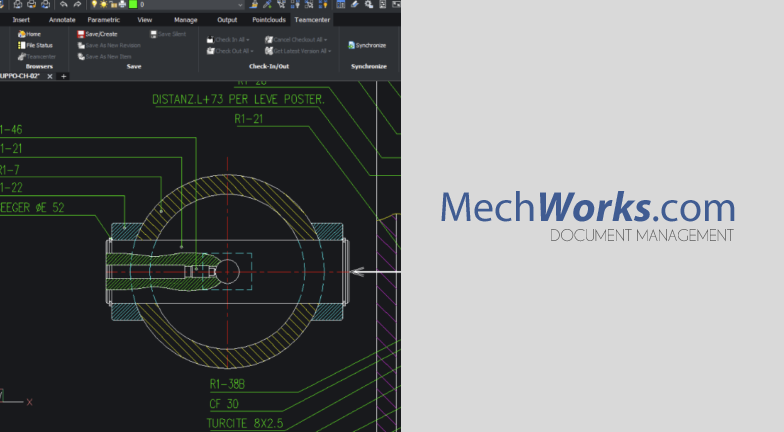Viewport: 784px width, 432px height.
Task: Click the Save panel title
Action: pyautogui.click(x=134, y=66)
